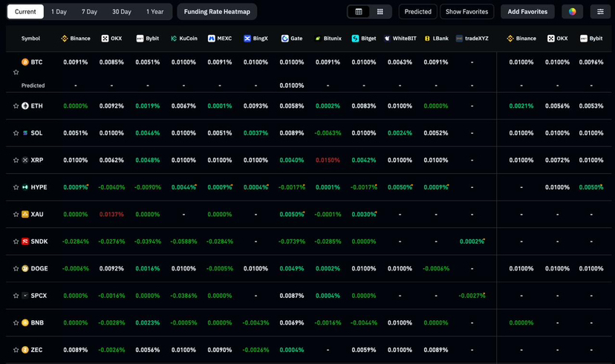
Task: Click -0.0739% SNDK Gate rate
Action: (x=292, y=241)
